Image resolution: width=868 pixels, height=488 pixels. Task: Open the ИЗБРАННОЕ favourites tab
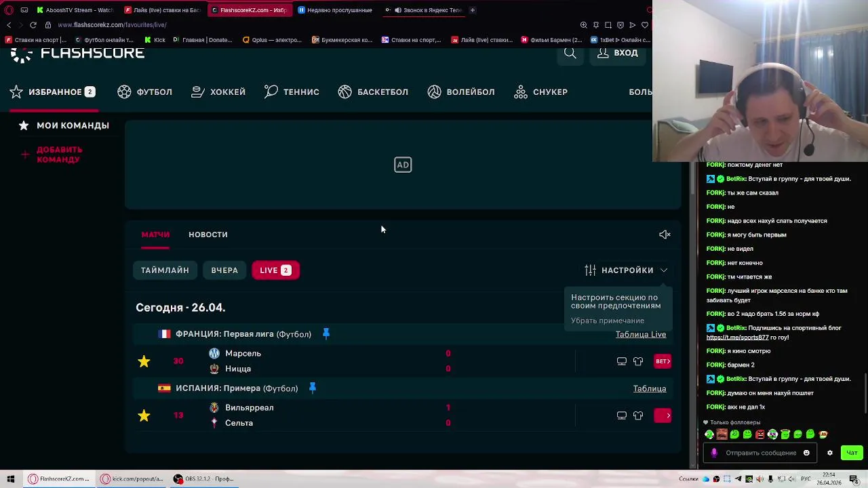pyautogui.click(x=53, y=92)
